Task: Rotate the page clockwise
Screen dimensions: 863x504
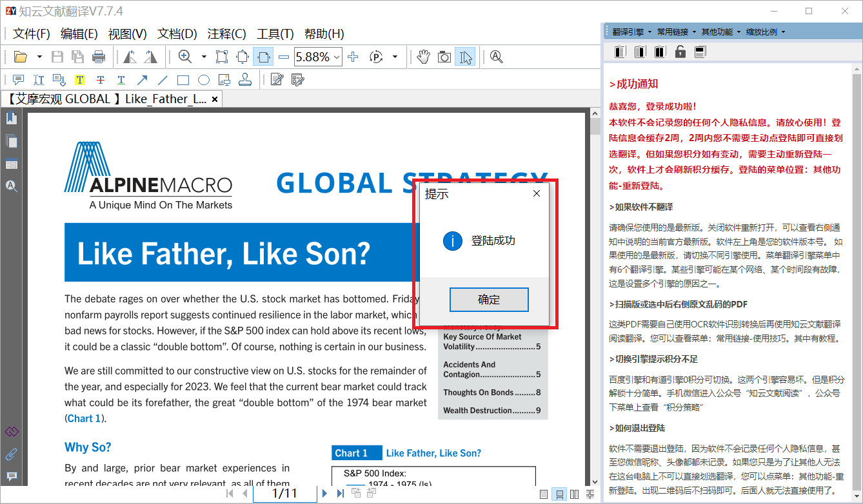Action: click(x=150, y=57)
